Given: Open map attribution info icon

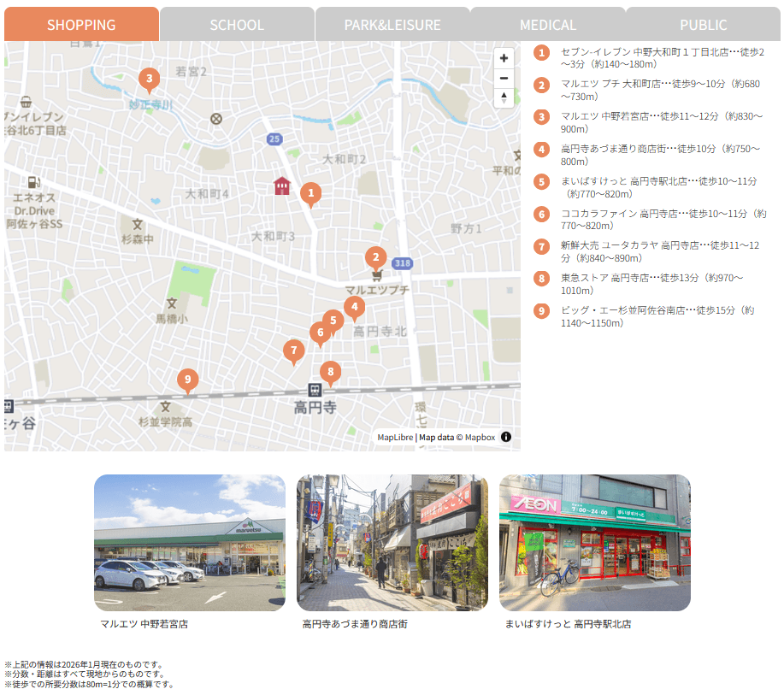Looking at the screenshot, I should pyautogui.click(x=506, y=437).
